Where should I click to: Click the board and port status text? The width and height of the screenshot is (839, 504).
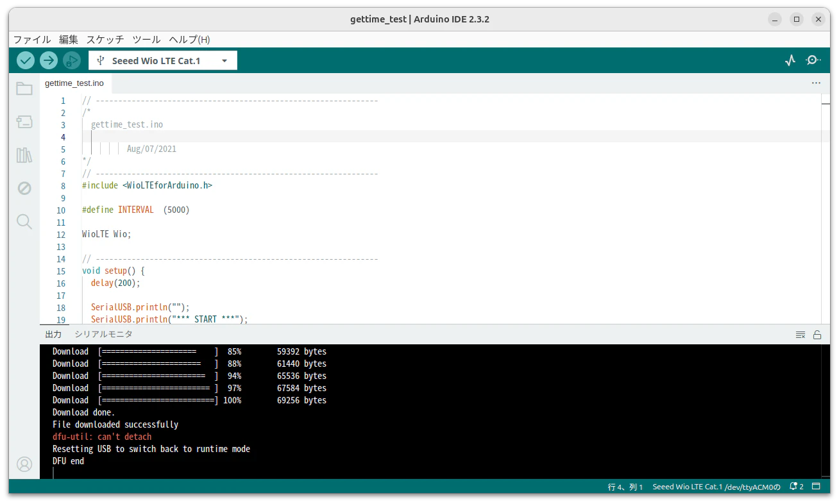point(716,487)
